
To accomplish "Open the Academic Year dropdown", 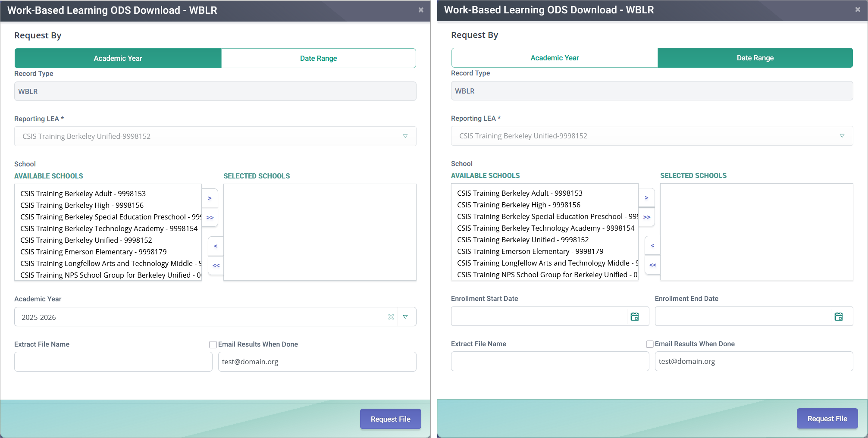I will click(406, 317).
